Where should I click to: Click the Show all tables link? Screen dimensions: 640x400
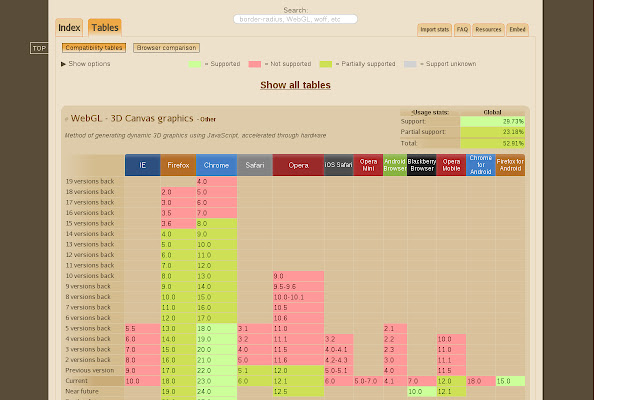[x=295, y=86]
